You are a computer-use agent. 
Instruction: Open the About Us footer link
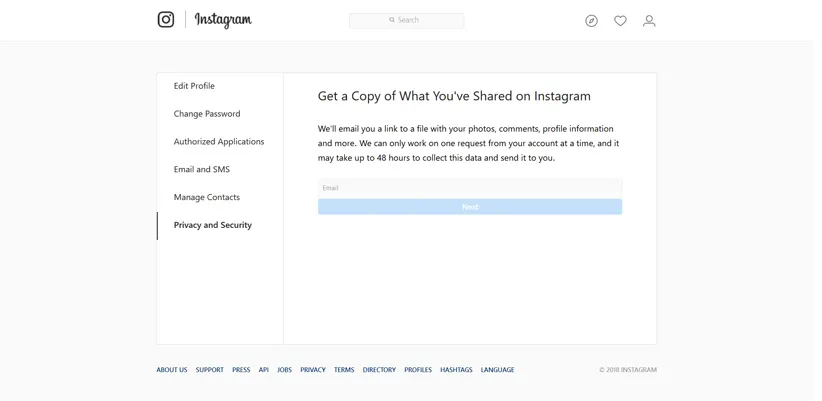coord(172,370)
